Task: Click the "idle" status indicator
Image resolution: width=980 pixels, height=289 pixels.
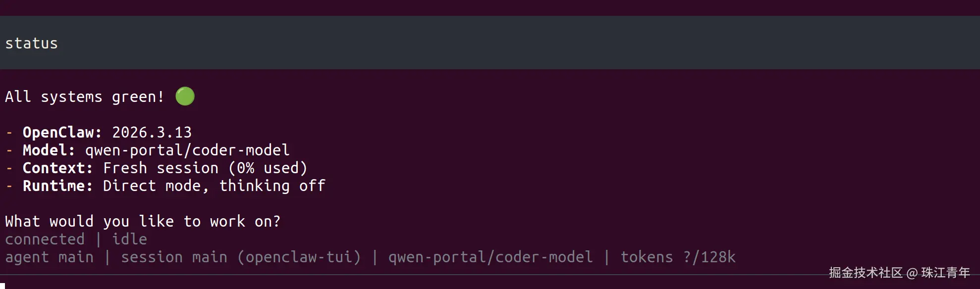Action: [x=129, y=240]
